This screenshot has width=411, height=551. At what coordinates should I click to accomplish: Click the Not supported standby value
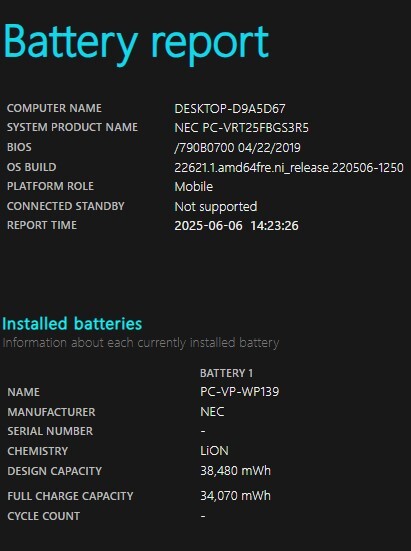pos(216,206)
